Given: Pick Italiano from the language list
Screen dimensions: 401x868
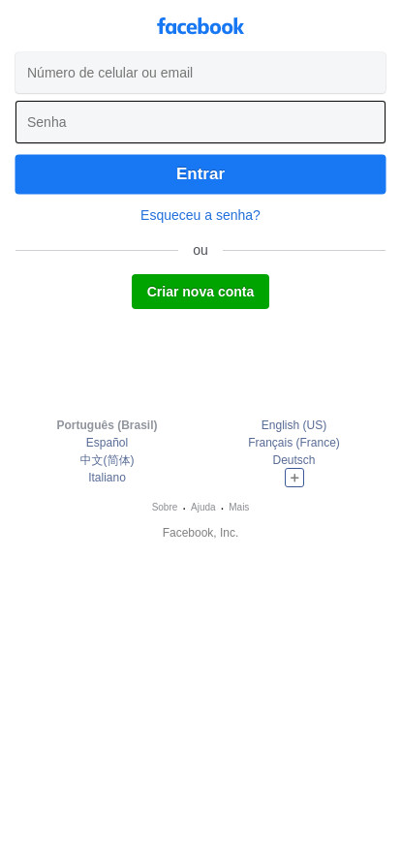Looking at the screenshot, I should coord(107,478).
